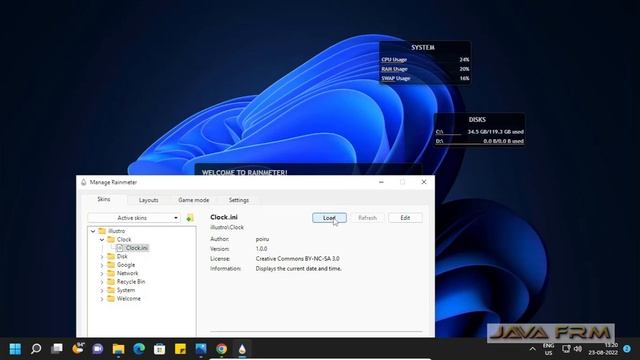Click the illustro\Clock path text
Image resolution: width=640 pixels, height=360 pixels.
pos(227,227)
